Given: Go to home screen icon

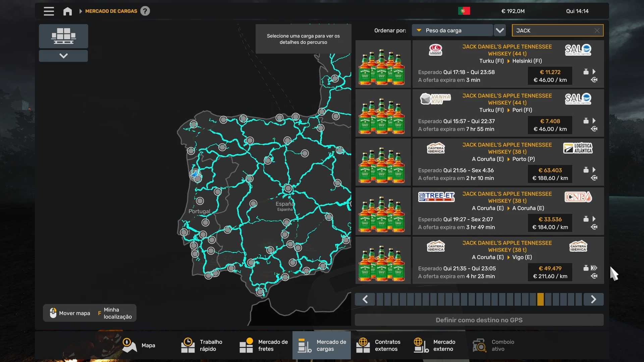Looking at the screenshot, I should click(x=67, y=11).
